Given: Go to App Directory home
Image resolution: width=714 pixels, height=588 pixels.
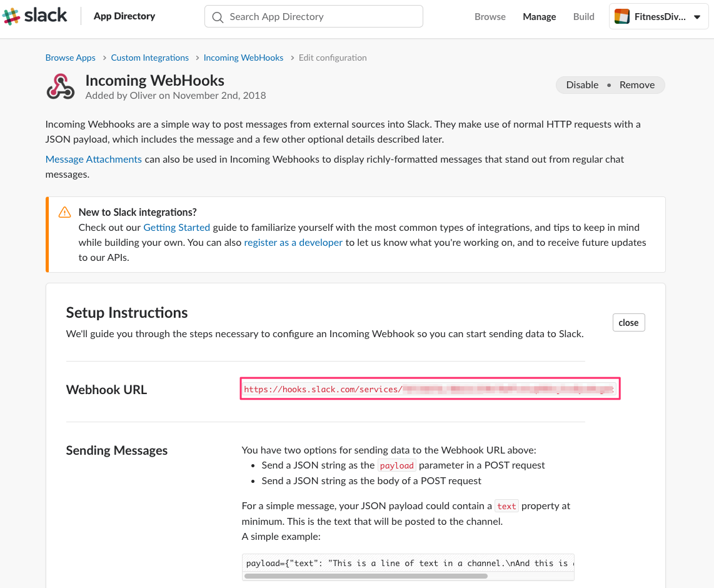Looking at the screenshot, I should click(x=124, y=16).
